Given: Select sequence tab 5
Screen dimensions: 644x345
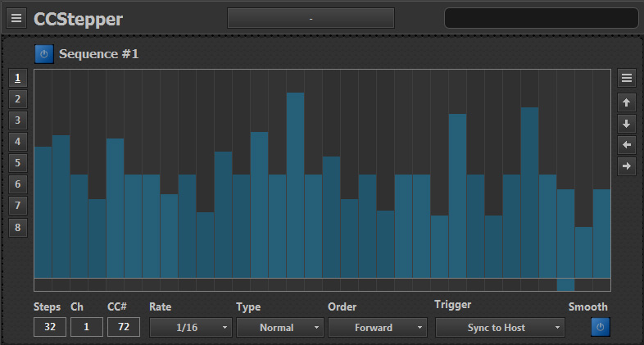Looking at the screenshot, I should coord(18,163).
